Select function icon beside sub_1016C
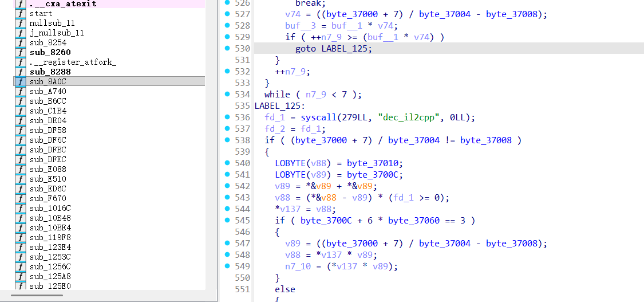The width and height of the screenshot is (644, 302). 21,209
